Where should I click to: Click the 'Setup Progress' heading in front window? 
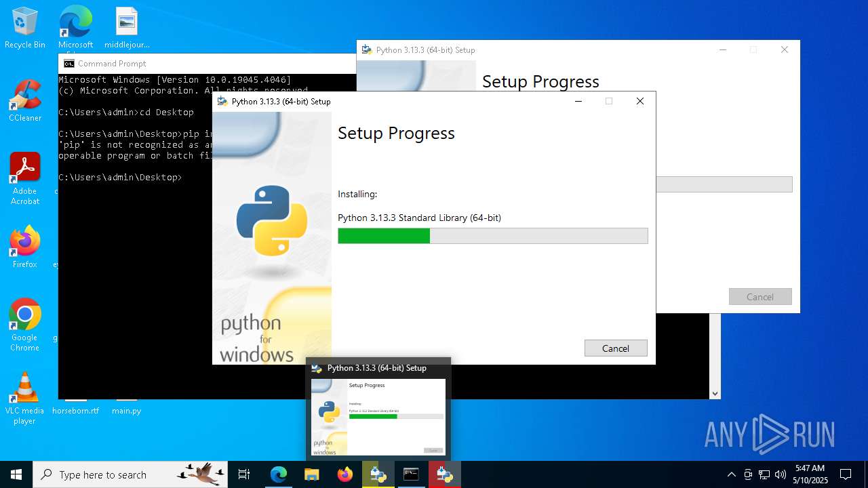pos(397,133)
